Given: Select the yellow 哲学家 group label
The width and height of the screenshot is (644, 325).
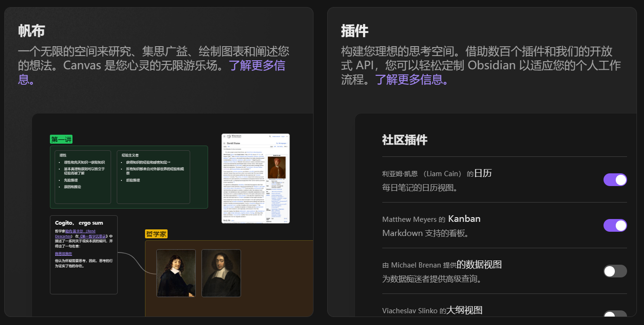Looking at the screenshot, I should point(157,234).
